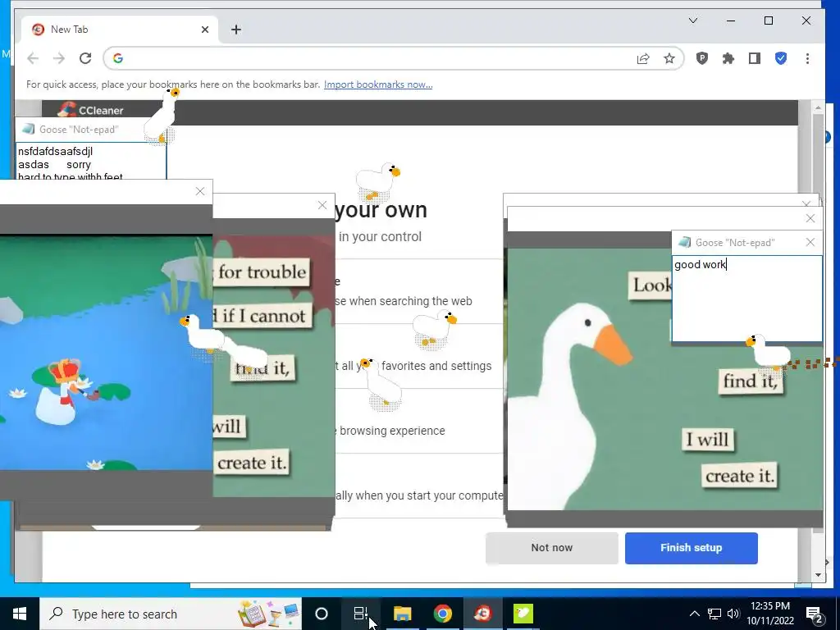840x630 pixels.
Task: Open the Extensions puzzle icon
Action: point(728,58)
